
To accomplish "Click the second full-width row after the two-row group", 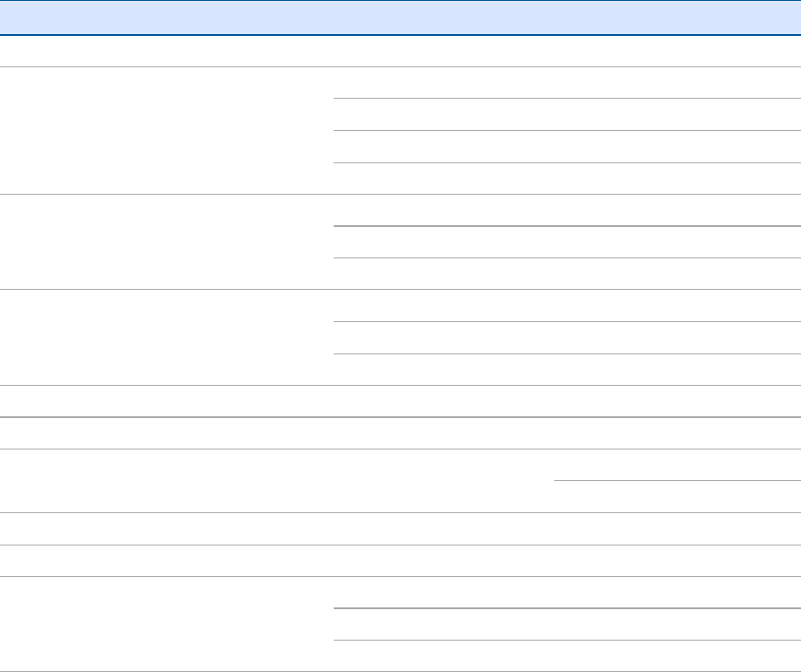I will pos(400,561).
